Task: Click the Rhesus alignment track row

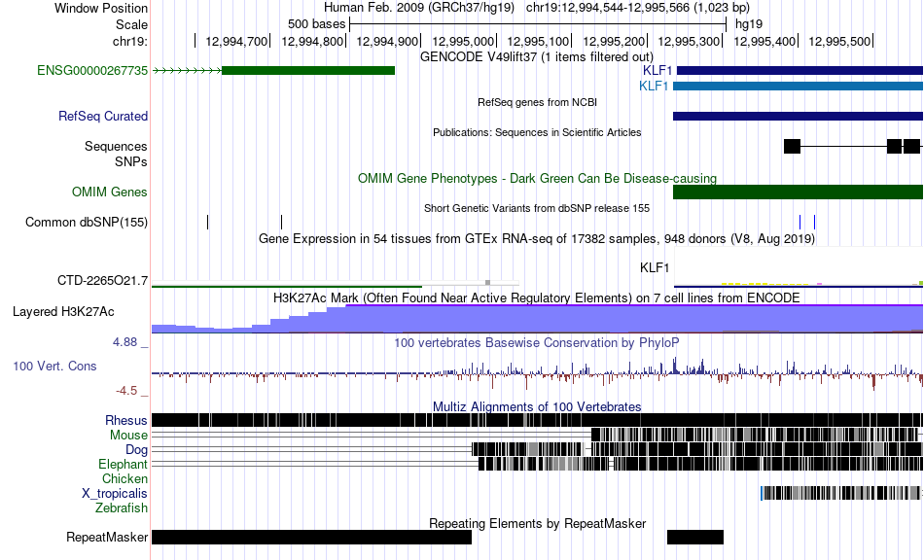Action: (537, 420)
